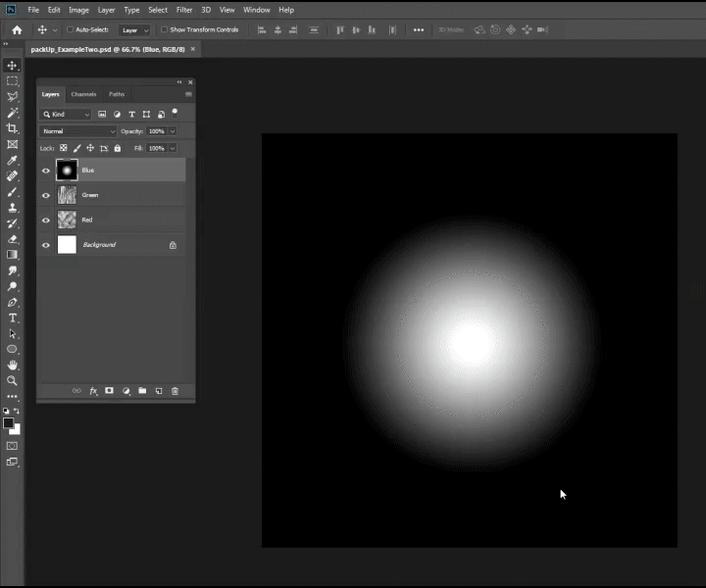Open the Filter menu

(183, 10)
